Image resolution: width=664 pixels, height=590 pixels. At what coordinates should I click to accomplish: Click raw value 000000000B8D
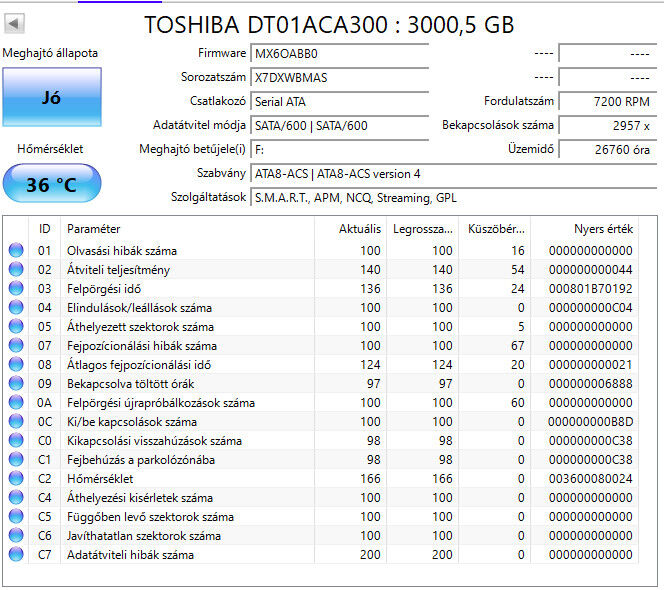coord(590,422)
